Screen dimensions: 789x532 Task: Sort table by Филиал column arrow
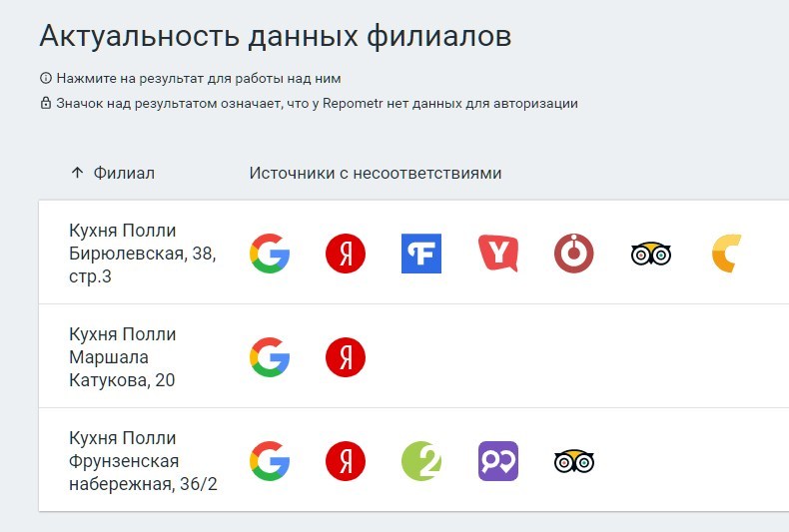pos(77,173)
